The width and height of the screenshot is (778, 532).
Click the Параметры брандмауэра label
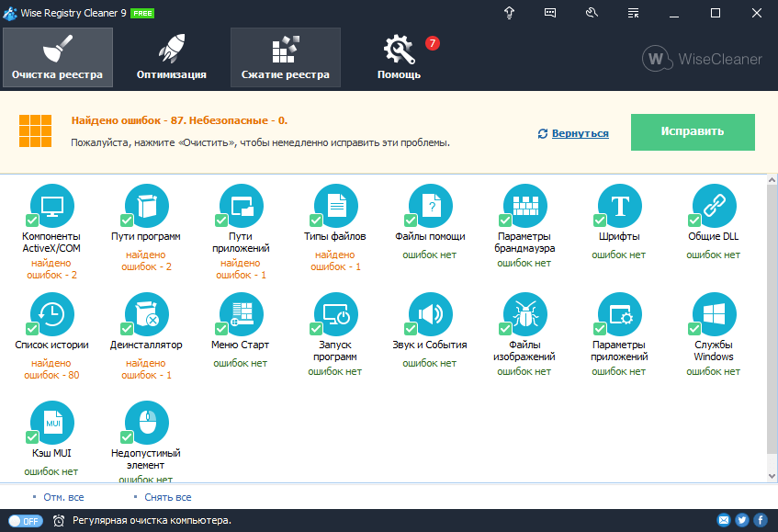tap(524, 243)
